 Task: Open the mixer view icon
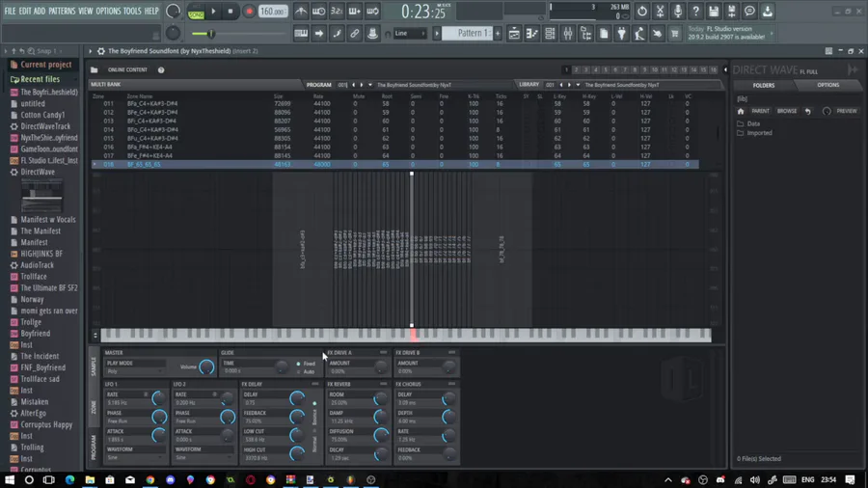568,34
